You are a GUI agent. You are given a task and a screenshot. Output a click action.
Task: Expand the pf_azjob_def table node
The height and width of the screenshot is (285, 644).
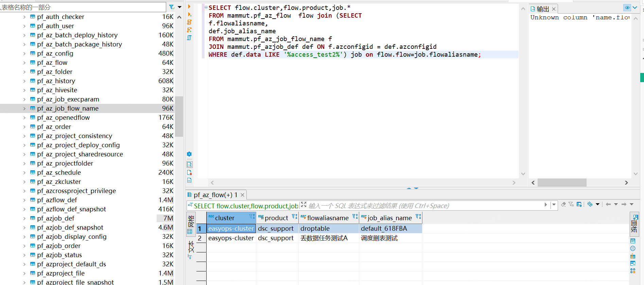click(24, 218)
